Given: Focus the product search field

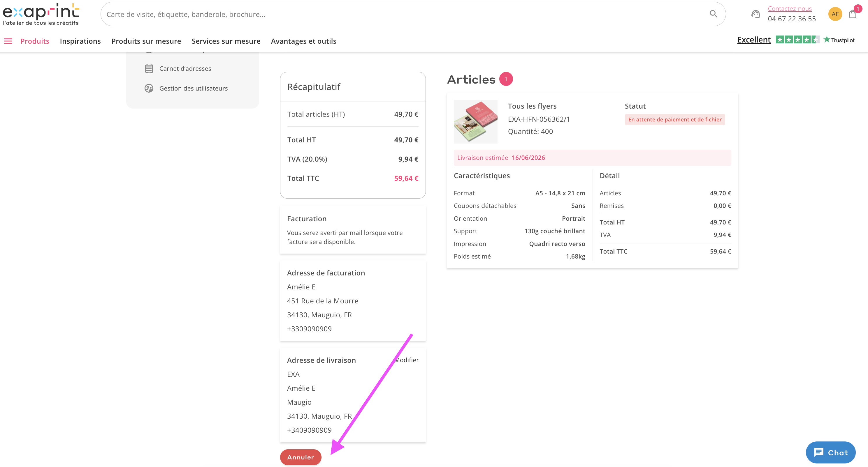Looking at the screenshot, I should point(404,14).
